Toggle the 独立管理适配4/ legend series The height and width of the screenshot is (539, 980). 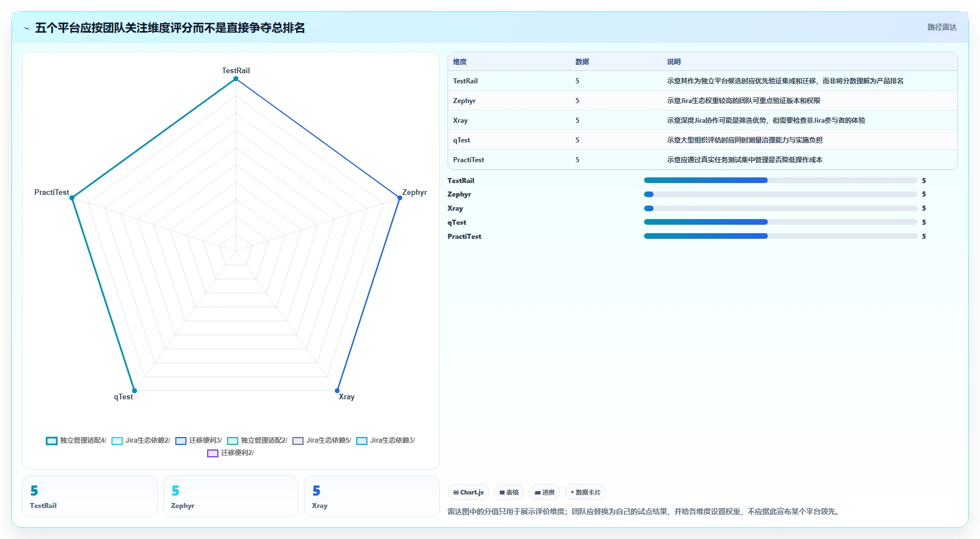(76, 440)
